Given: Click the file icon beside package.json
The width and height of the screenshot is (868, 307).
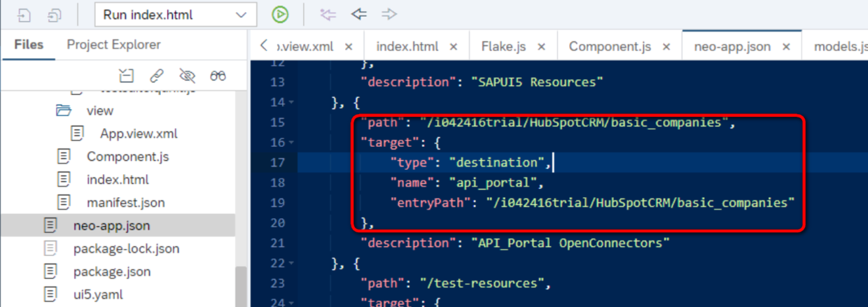Looking at the screenshot, I should coord(50,271).
